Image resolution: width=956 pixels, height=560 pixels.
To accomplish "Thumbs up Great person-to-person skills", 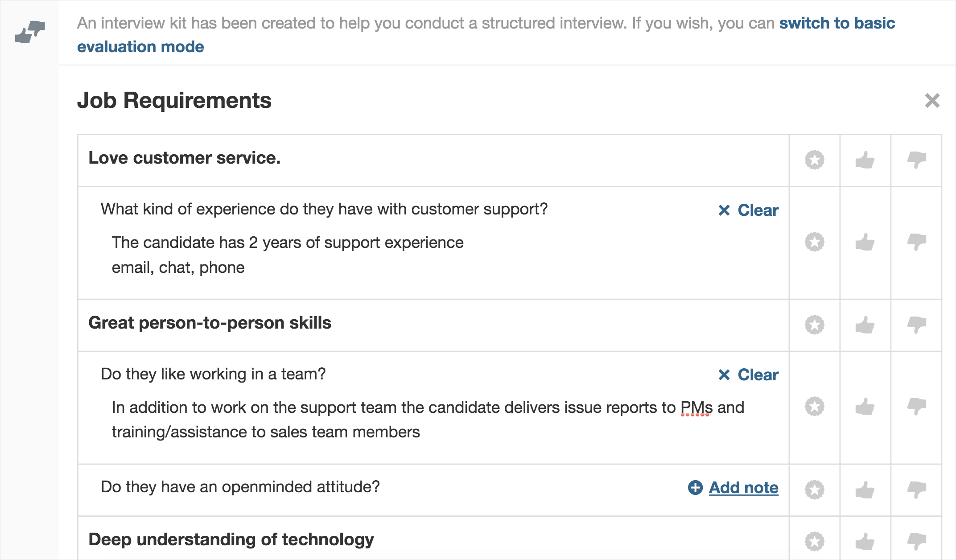I will 865,325.
